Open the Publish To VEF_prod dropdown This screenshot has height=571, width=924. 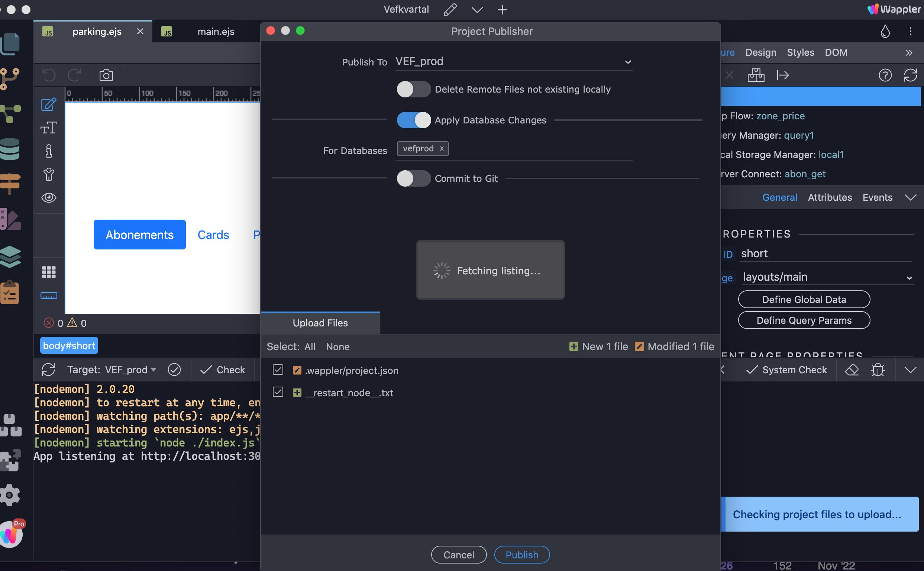514,62
